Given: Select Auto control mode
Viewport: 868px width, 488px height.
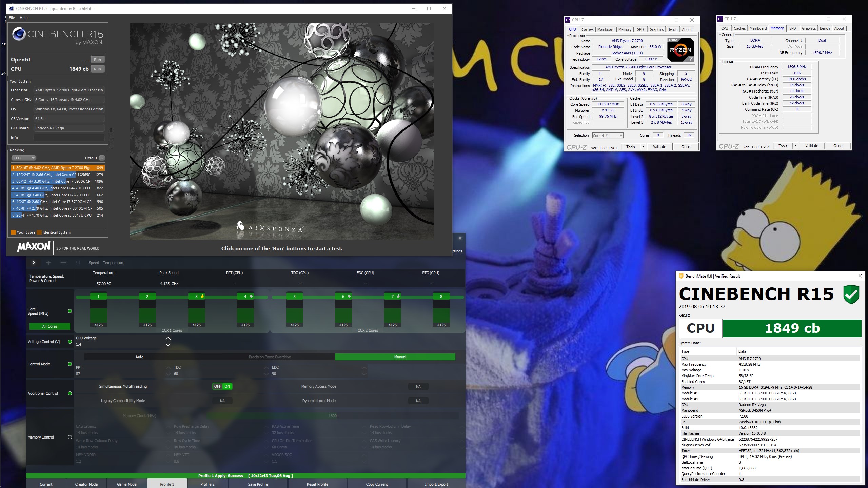Looking at the screenshot, I should coord(139,357).
